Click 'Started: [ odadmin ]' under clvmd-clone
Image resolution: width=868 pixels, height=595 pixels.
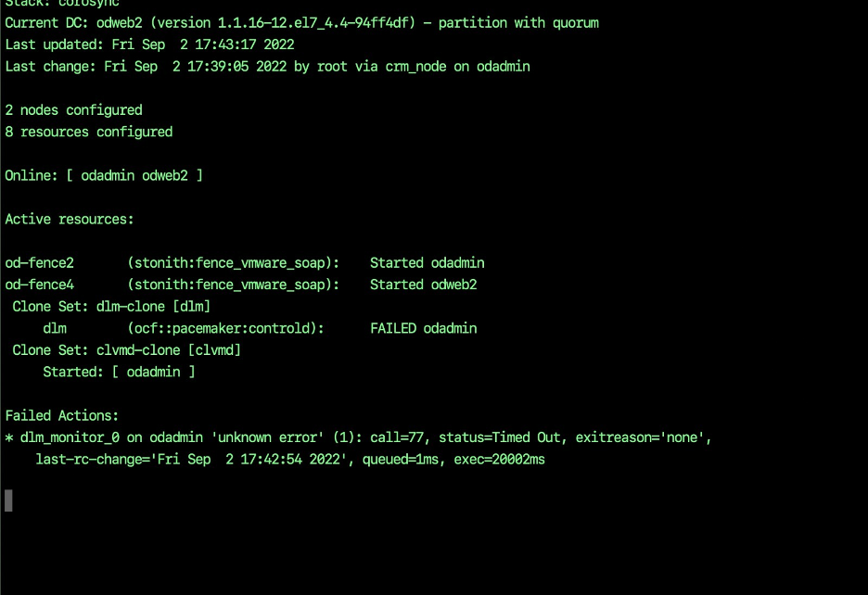tap(119, 372)
